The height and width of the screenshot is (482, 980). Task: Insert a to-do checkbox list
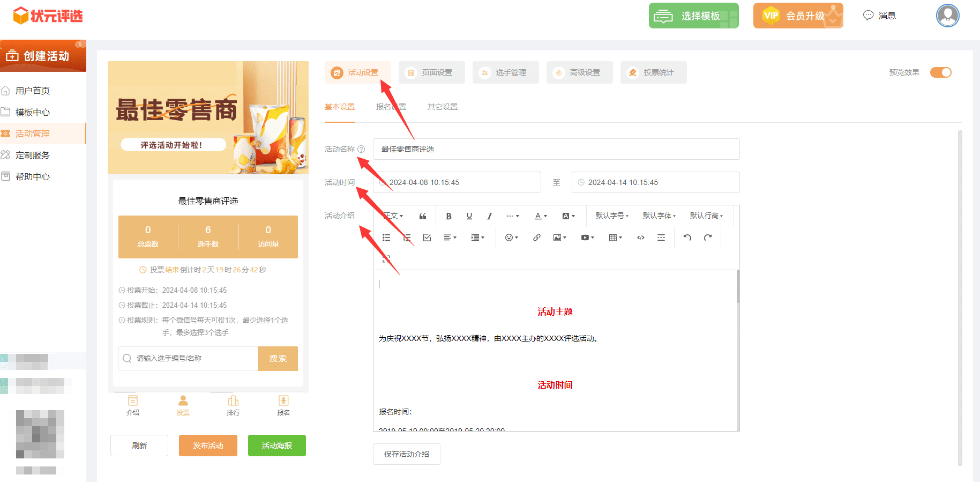[427, 238]
